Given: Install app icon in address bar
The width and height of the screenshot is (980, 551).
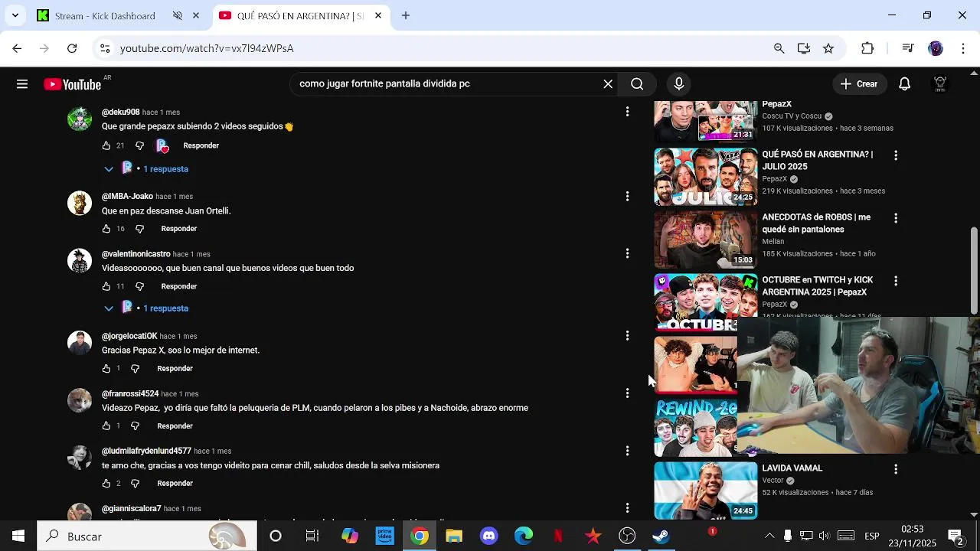Looking at the screenshot, I should 803,48.
